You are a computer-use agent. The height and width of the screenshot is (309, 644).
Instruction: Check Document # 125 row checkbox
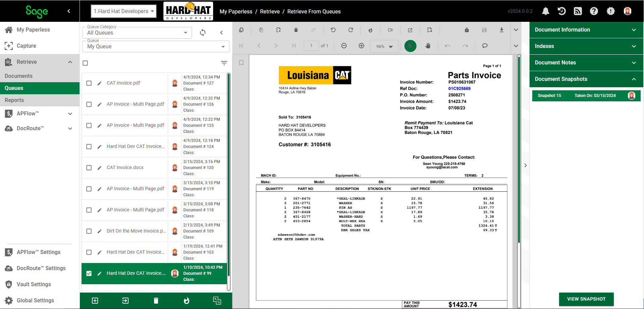pos(89,125)
